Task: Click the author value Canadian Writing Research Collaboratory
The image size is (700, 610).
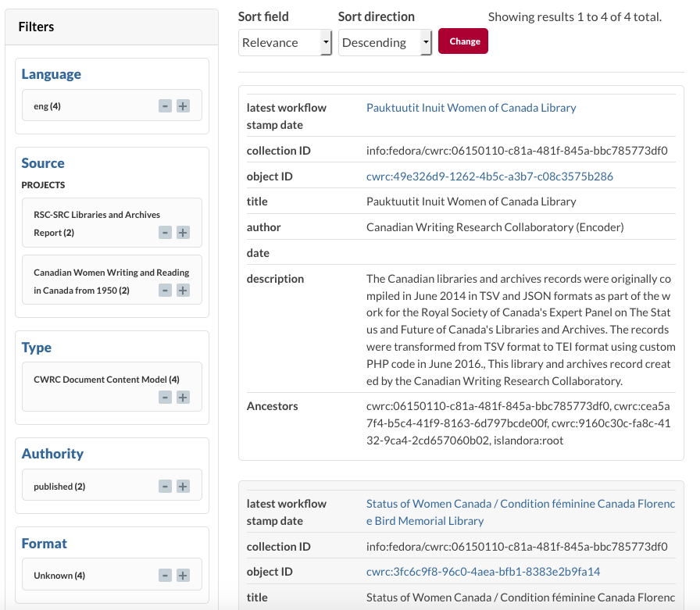Action: (495, 227)
